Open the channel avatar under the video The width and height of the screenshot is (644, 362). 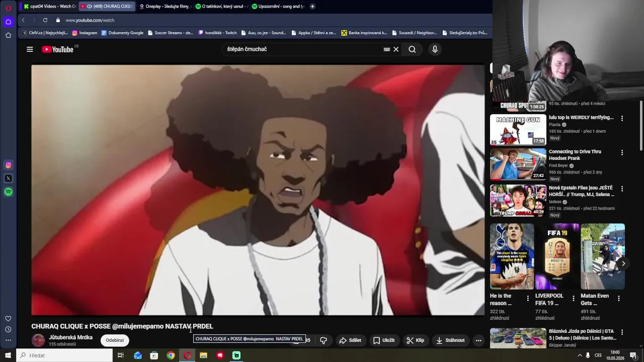38,340
